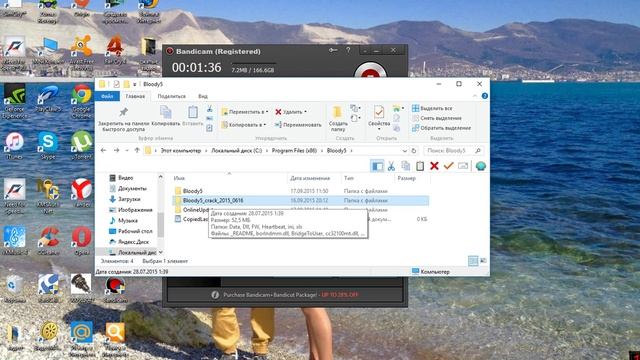
Task: Click Bandicam question mark help icon
Action: coord(348,50)
